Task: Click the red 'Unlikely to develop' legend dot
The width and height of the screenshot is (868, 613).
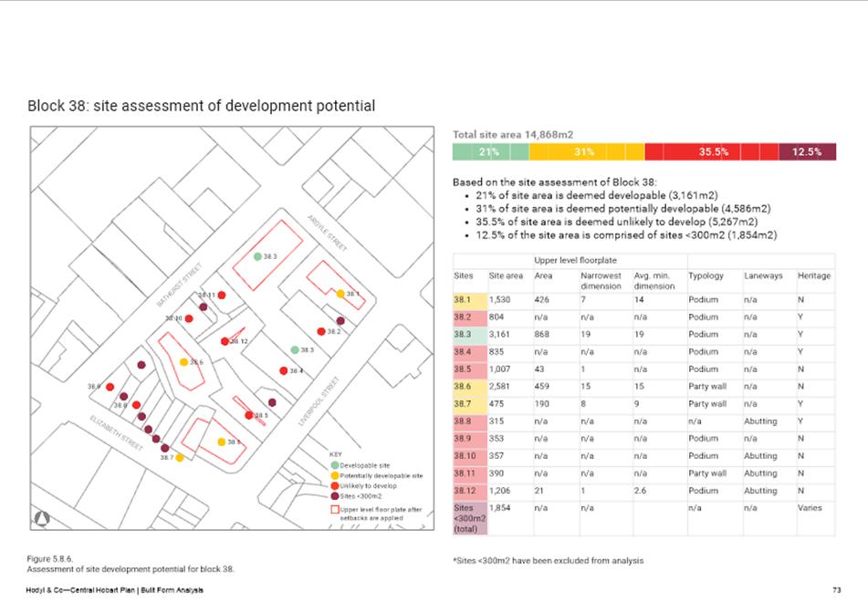Action: click(335, 486)
